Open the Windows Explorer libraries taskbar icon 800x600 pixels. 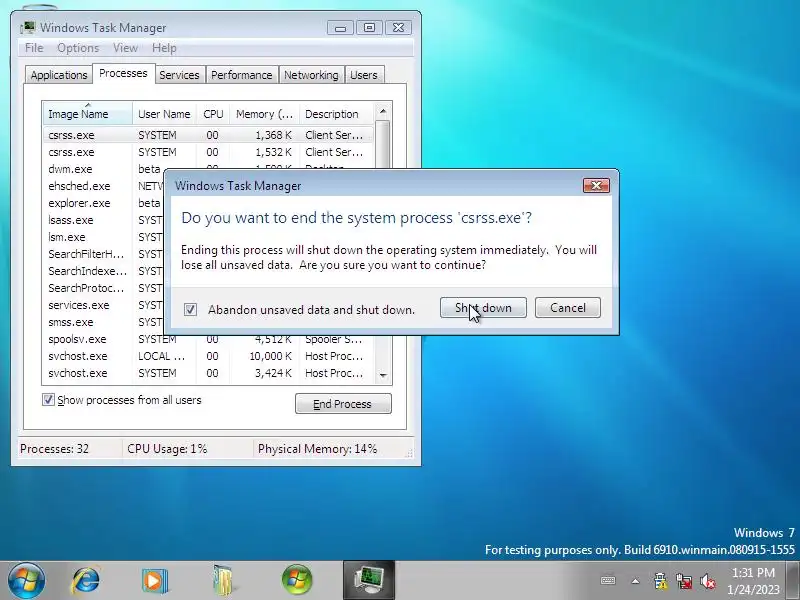coord(223,581)
